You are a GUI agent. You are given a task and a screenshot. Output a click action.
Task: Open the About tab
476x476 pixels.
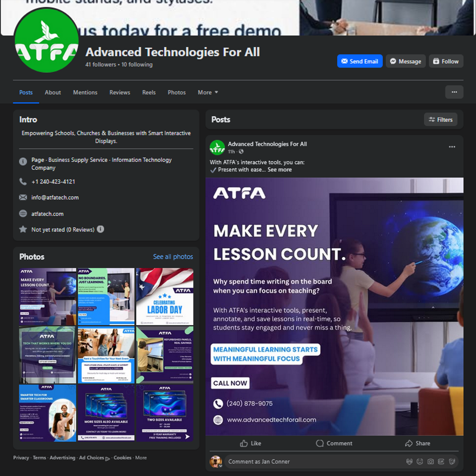pyautogui.click(x=53, y=92)
